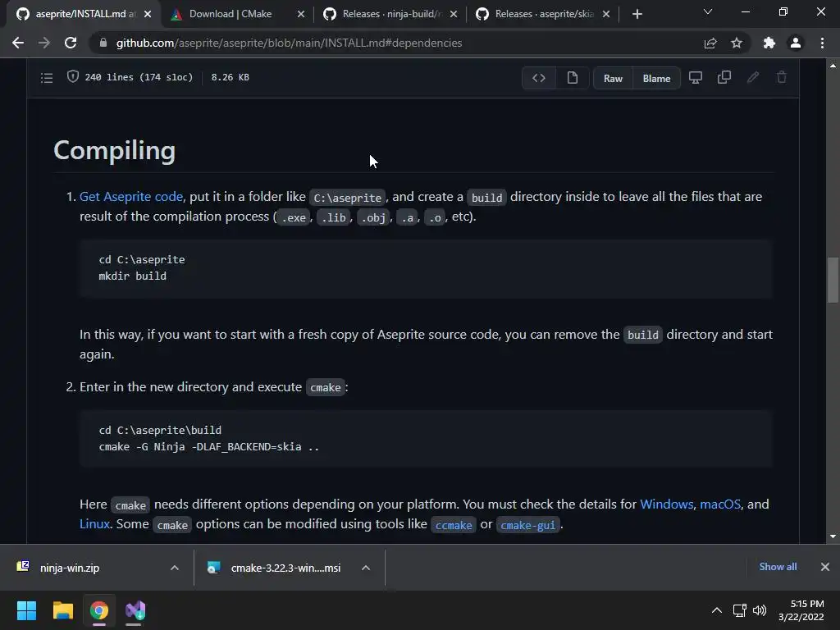Expand the cmake msi download options chevron
This screenshot has height=630, width=840.
click(366, 568)
